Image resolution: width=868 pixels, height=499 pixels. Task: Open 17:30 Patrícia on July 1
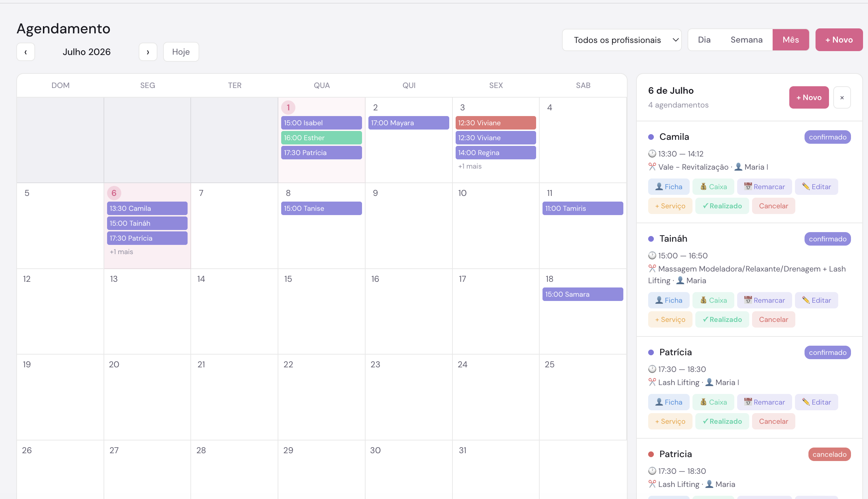321,153
